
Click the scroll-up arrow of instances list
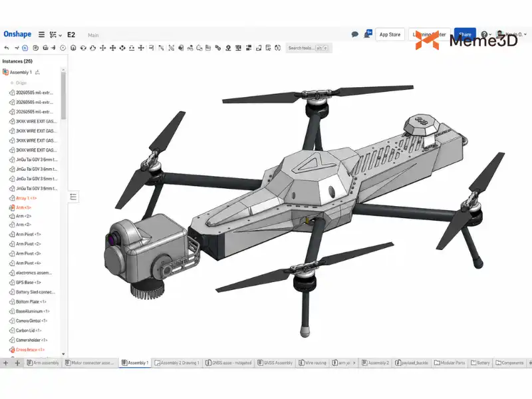click(63, 70)
